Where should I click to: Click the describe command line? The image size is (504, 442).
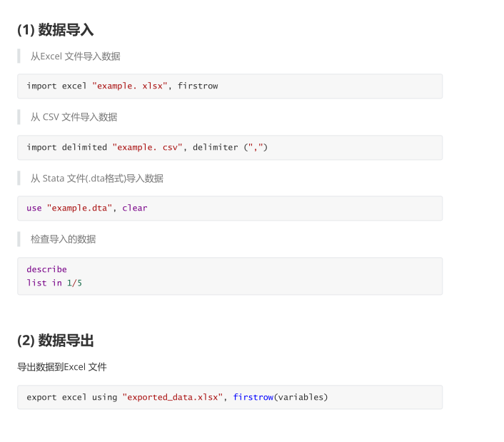(46, 269)
